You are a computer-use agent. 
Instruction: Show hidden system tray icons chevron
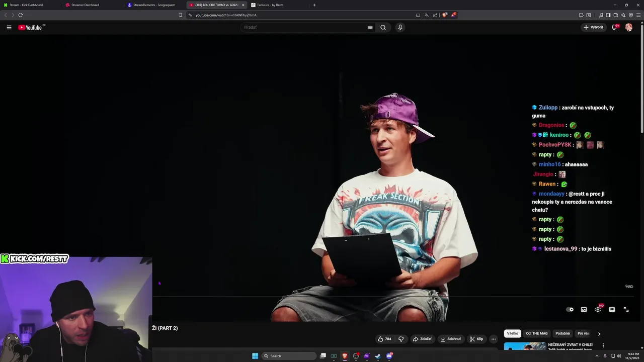(x=597, y=356)
